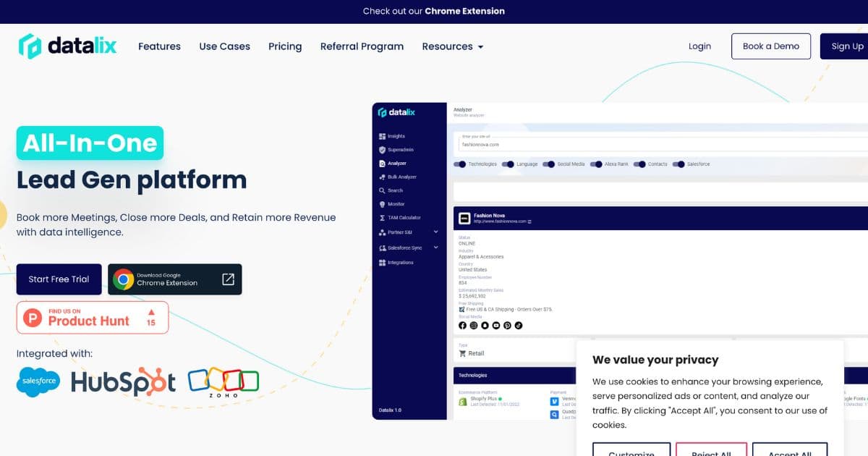Click the Reject All cookie button
The height and width of the screenshot is (456, 868).
[711, 449]
